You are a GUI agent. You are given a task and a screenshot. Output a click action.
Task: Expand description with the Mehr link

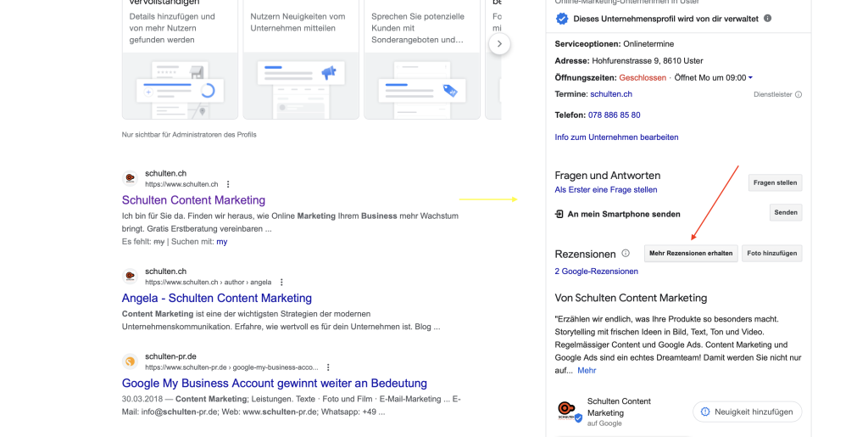tap(587, 370)
